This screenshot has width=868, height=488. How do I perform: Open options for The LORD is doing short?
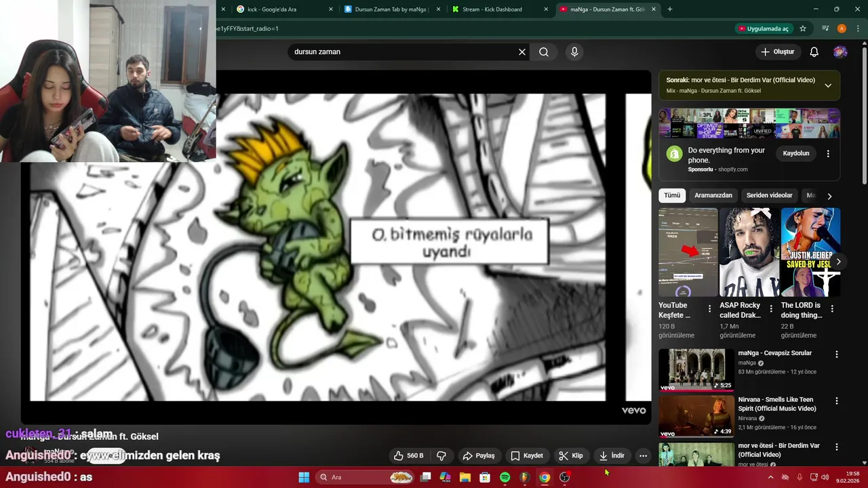tap(832, 308)
